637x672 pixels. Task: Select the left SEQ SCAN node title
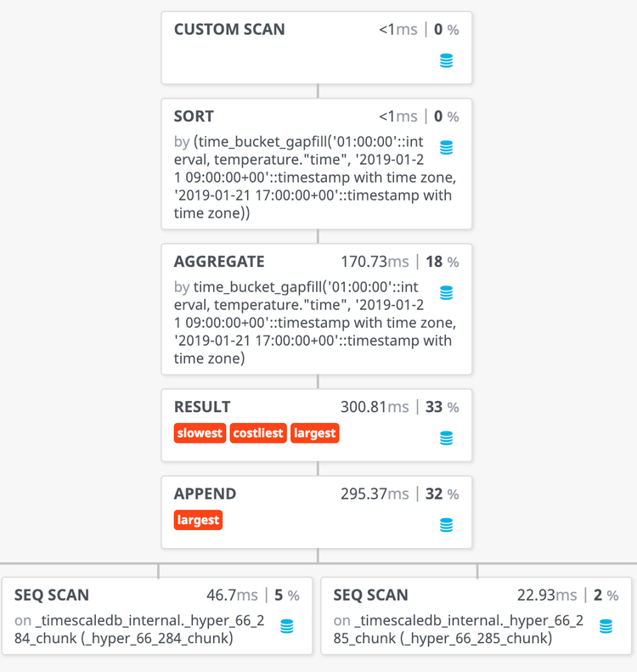click(52, 595)
